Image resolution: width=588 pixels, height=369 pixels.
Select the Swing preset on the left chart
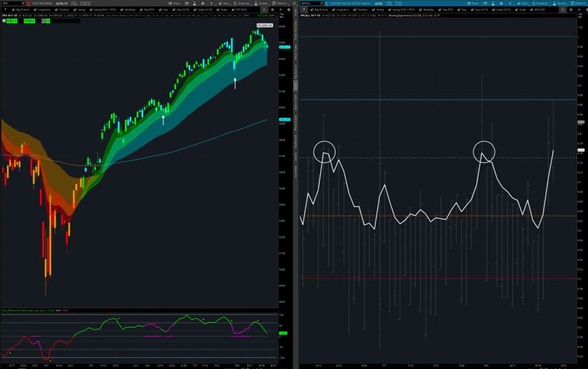tap(79, 9)
